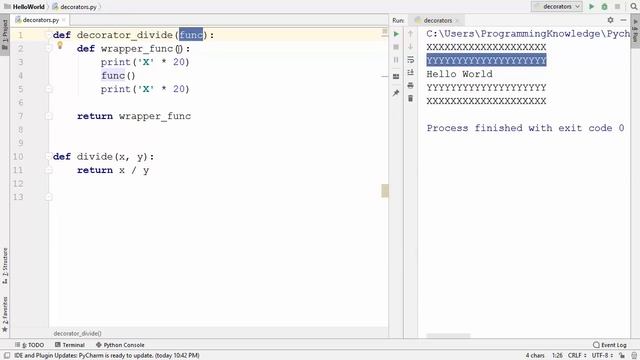Screen dimensions: 640x360
Task: Click the intention lightbulb on line 2
Action: [60, 45]
